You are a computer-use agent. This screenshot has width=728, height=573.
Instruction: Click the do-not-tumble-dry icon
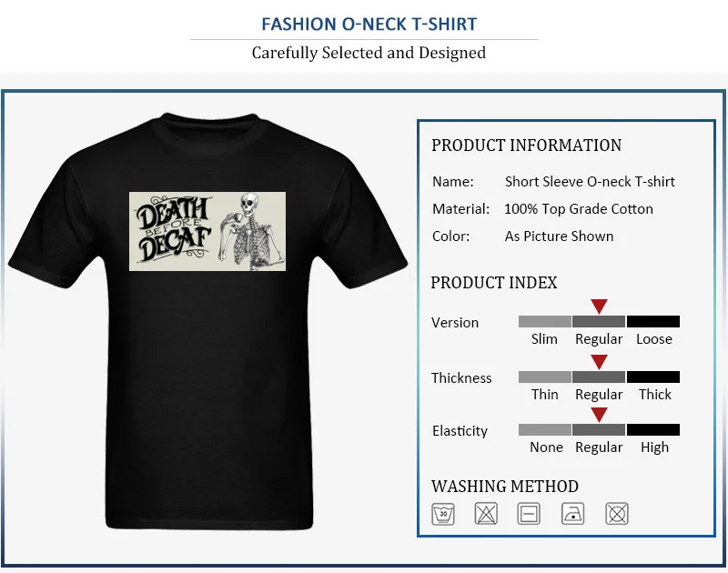pyautogui.click(x=617, y=514)
